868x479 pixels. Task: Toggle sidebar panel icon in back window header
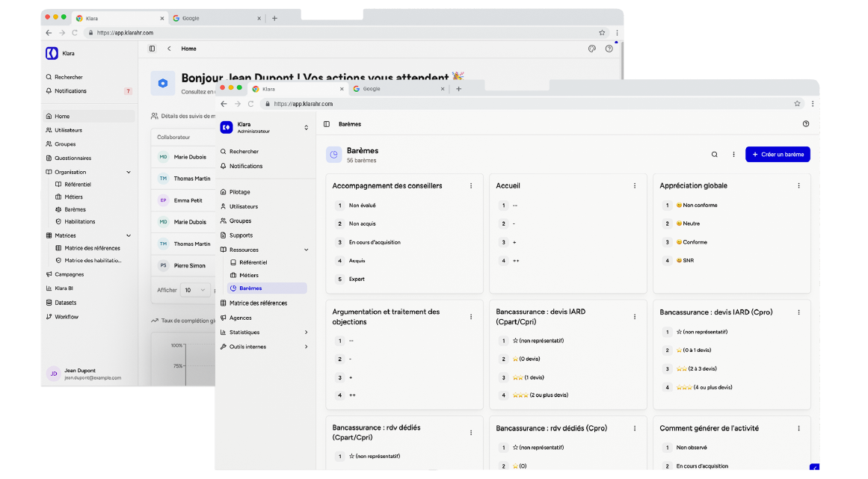152,49
